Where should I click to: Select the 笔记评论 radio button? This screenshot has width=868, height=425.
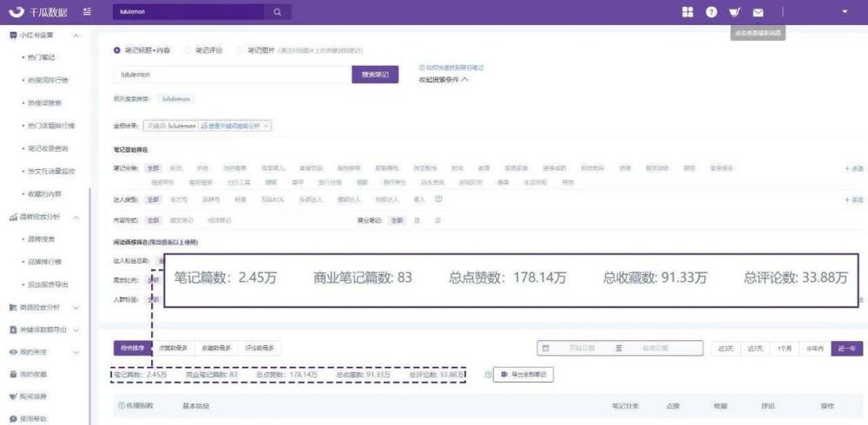pyautogui.click(x=187, y=49)
